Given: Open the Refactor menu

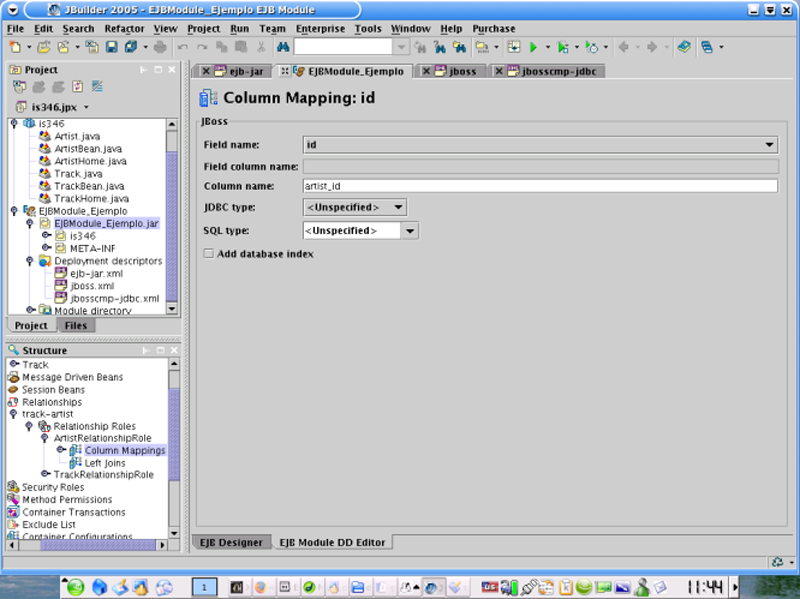Looking at the screenshot, I should (x=124, y=29).
